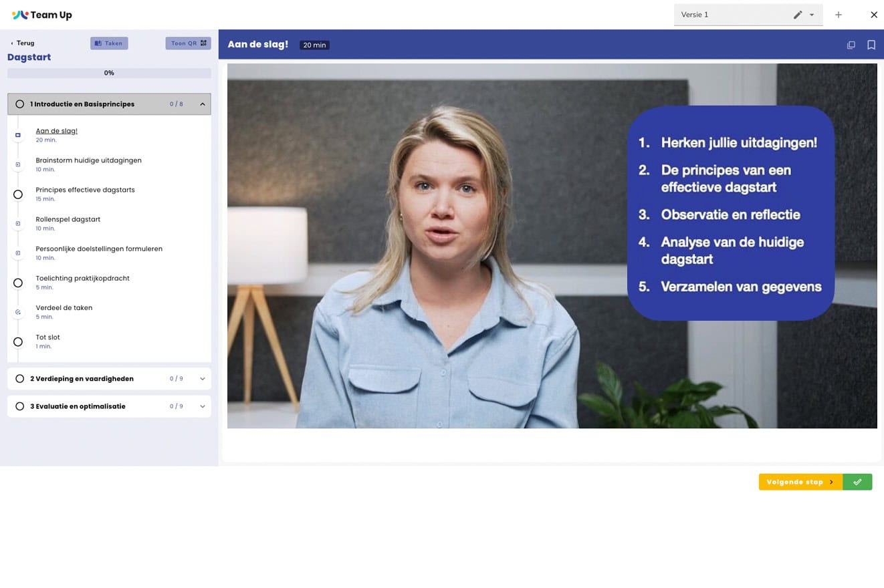Open the Versie 1 version dropdown arrow

812,15
